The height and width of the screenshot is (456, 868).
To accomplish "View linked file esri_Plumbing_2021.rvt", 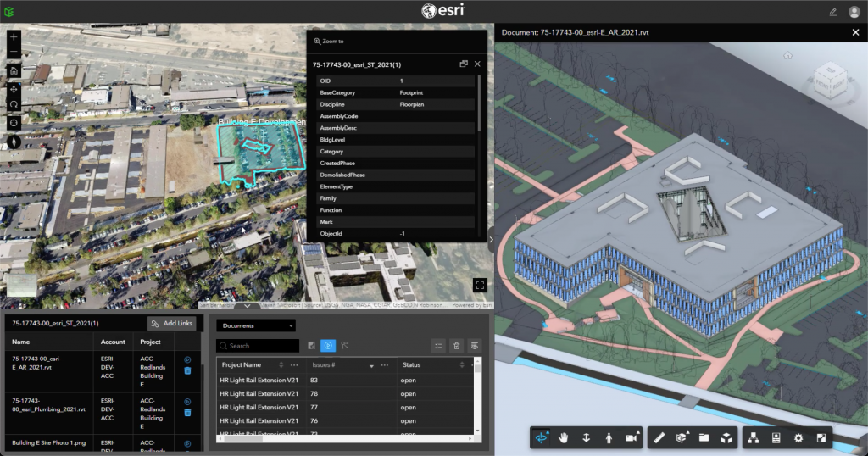I will pos(187,402).
